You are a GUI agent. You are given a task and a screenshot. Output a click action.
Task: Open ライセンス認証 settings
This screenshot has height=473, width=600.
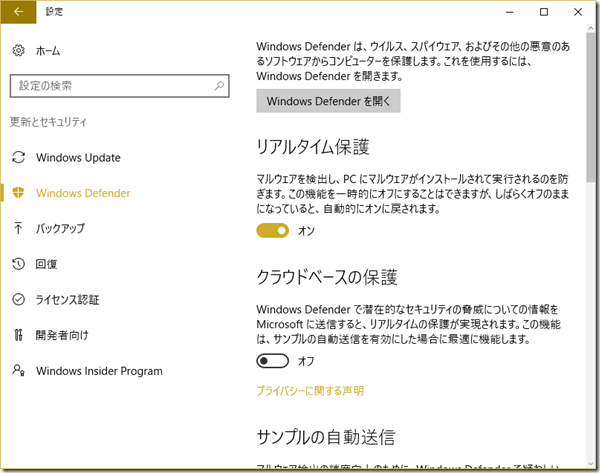point(67,299)
